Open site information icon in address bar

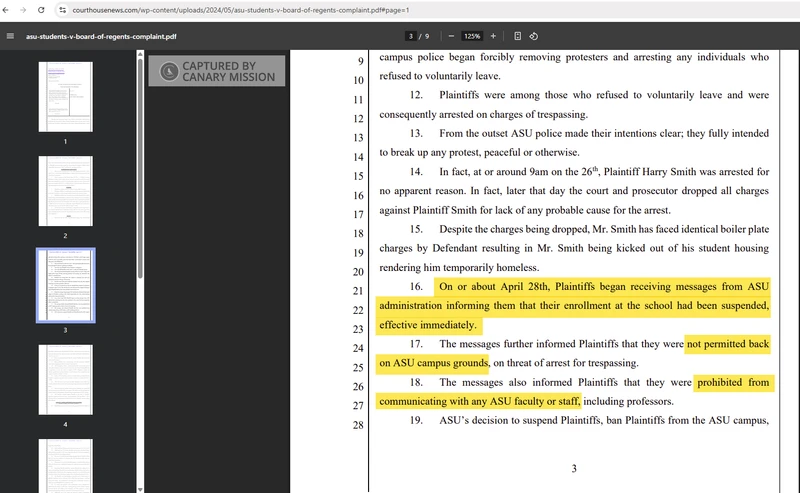[62, 9]
